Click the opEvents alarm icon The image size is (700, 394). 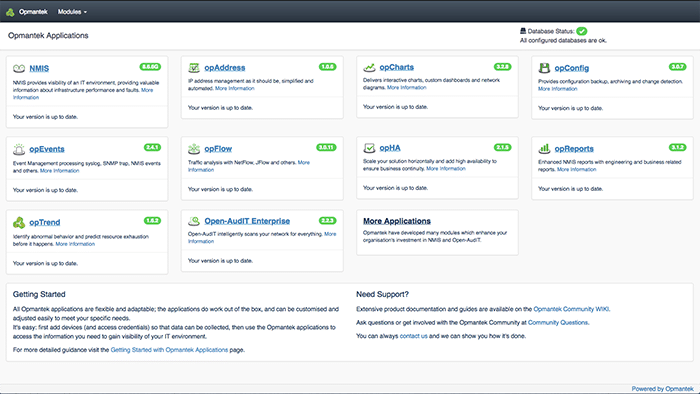19,149
